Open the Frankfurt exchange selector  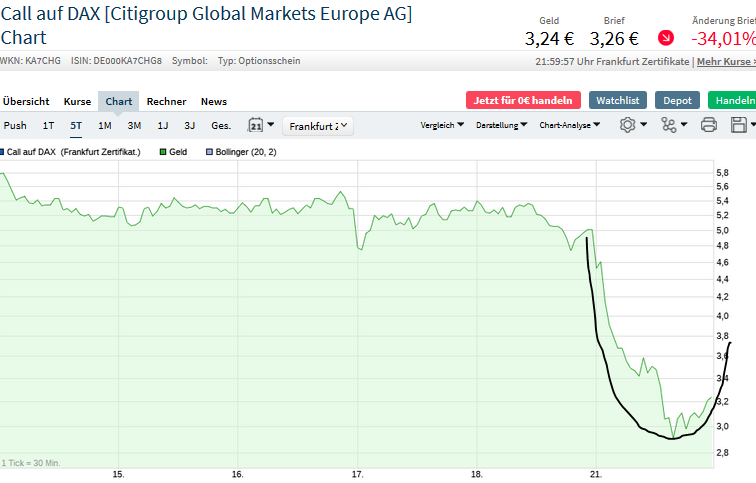pyautogui.click(x=316, y=126)
